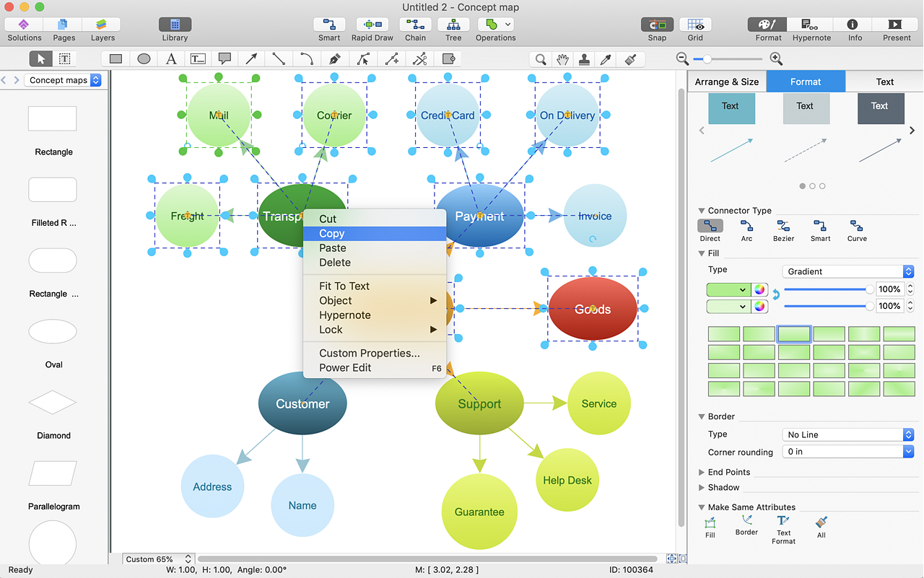This screenshot has width=924, height=578.
Task: Choose the Hand pan tool
Action: pyautogui.click(x=562, y=59)
